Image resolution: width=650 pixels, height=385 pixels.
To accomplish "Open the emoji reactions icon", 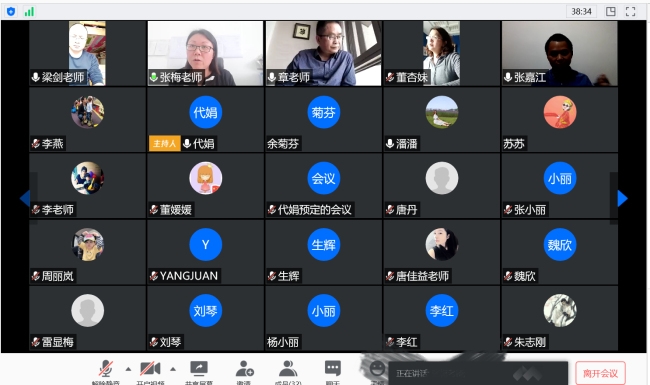I will 377,368.
